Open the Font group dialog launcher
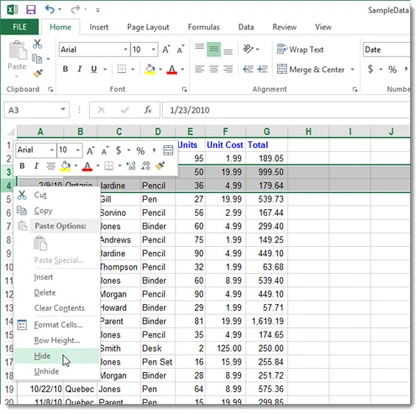The height and width of the screenshot is (414, 420). (x=184, y=89)
